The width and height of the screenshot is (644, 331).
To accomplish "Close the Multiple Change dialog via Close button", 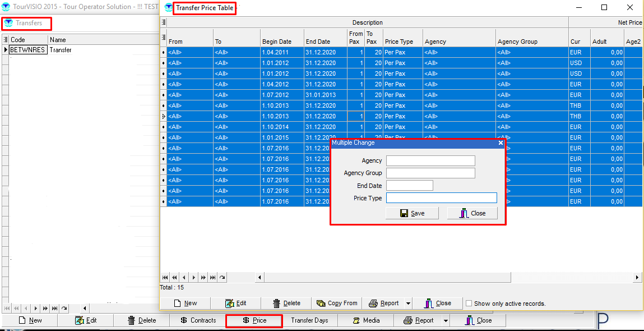I will pos(472,213).
